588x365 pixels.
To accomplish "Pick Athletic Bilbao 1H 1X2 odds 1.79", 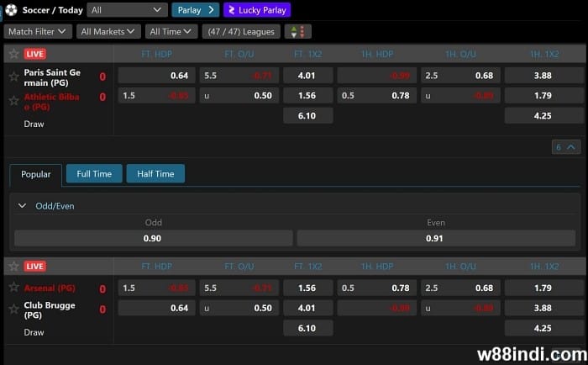I will [544, 95].
